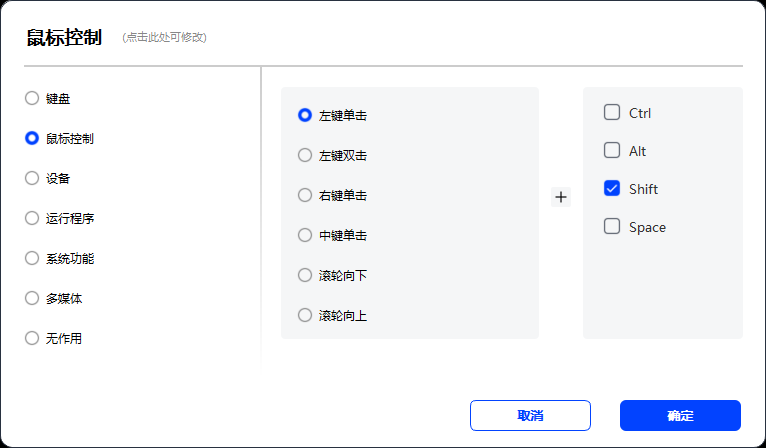Enable the Ctrl modifier checkbox

[612, 112]
